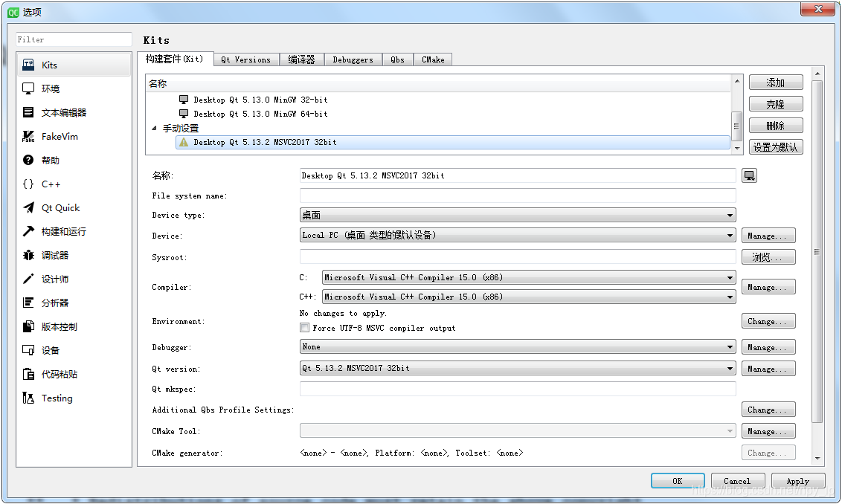This screenshot has width=842, height=504.
Task: Select the 版本控制 documents icon
Action: click(x=28, y=326)
